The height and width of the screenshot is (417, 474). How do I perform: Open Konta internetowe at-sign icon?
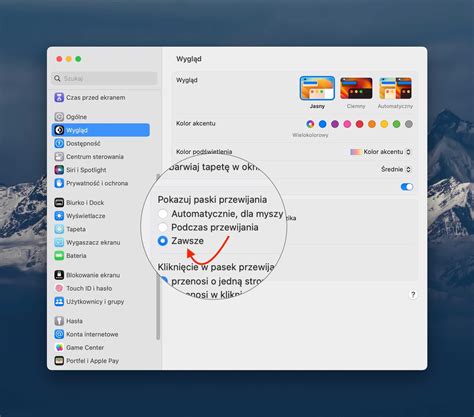point(59,334)
